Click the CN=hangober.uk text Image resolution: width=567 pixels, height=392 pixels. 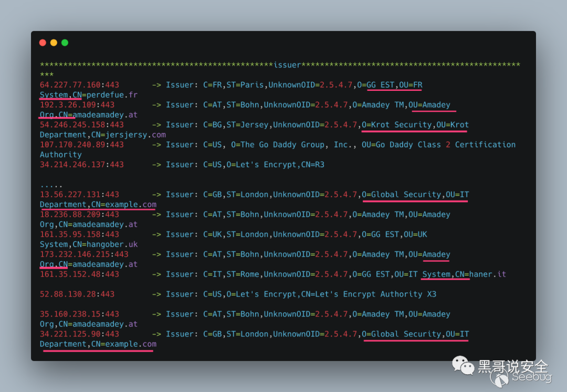point(105,244)
